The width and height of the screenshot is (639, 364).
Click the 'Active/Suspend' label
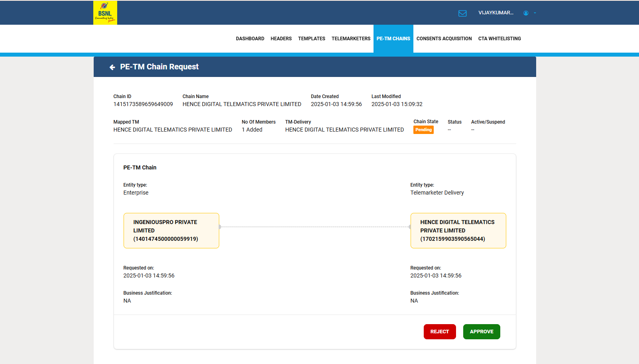point(488,122)
